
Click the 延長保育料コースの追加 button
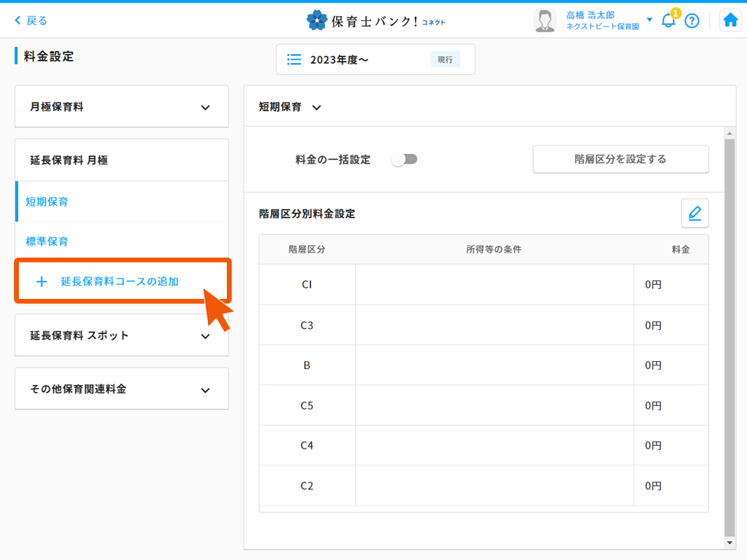[x=123, y=281]
